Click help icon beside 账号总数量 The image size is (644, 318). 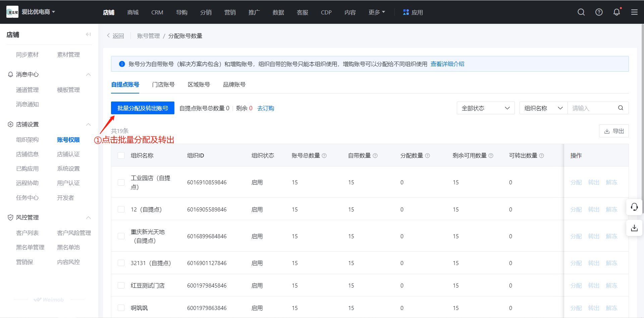324,155
